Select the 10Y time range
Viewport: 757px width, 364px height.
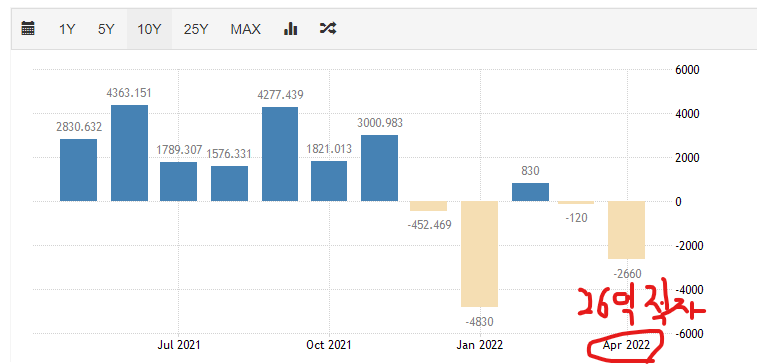tap(149, 29)
